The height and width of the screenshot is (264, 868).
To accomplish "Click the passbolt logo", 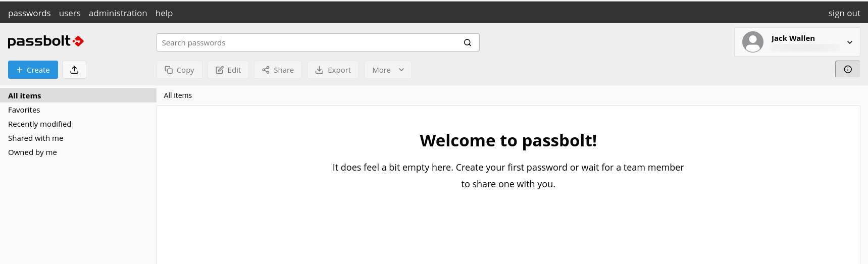I will pos(45,41).
